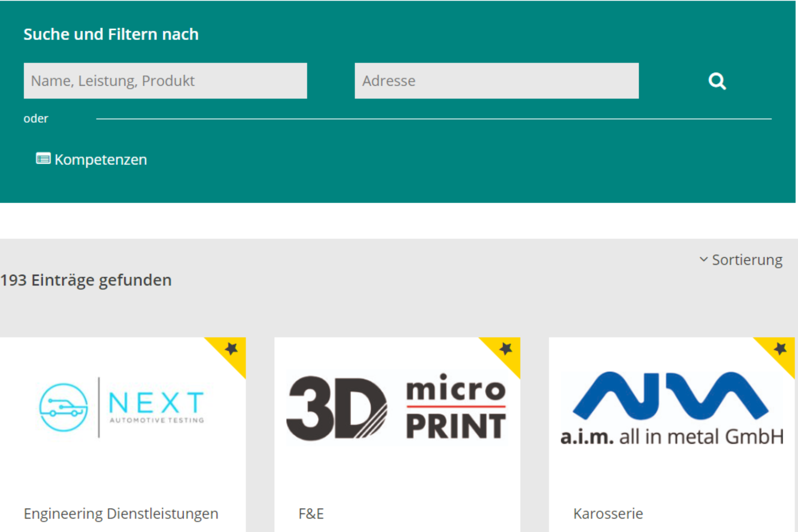Click the Kompetenzen list icon
Screen dimensions: 798x532
43,159
